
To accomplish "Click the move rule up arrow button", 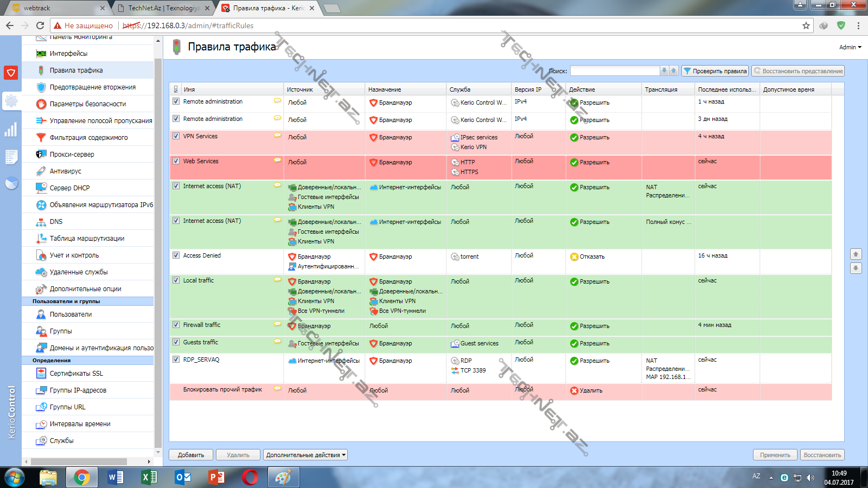I will (856, 254).
